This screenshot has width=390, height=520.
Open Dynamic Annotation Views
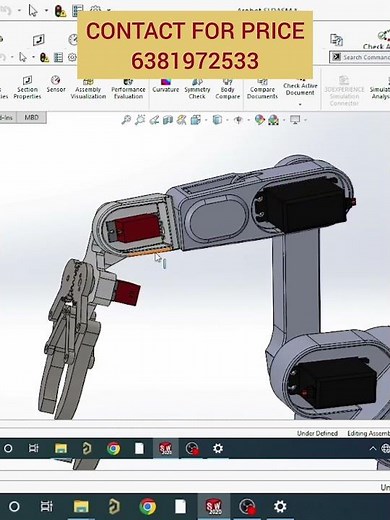(x=181, y=120)
